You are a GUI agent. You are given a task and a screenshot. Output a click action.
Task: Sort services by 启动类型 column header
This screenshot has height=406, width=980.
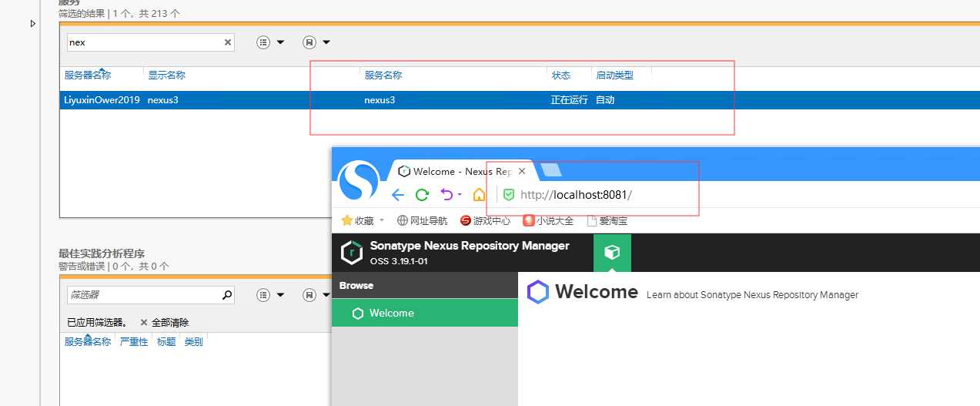(x=614, y=75)
